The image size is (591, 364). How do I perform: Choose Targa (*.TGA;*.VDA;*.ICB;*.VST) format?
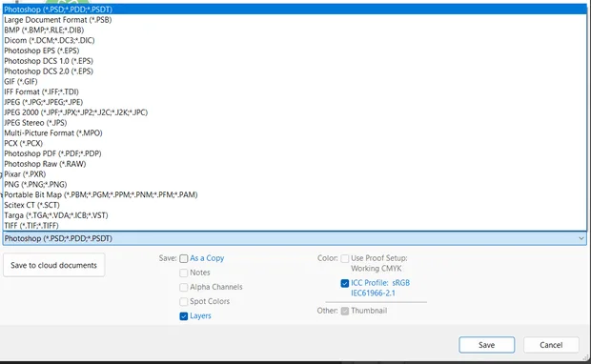click(295, 215)
